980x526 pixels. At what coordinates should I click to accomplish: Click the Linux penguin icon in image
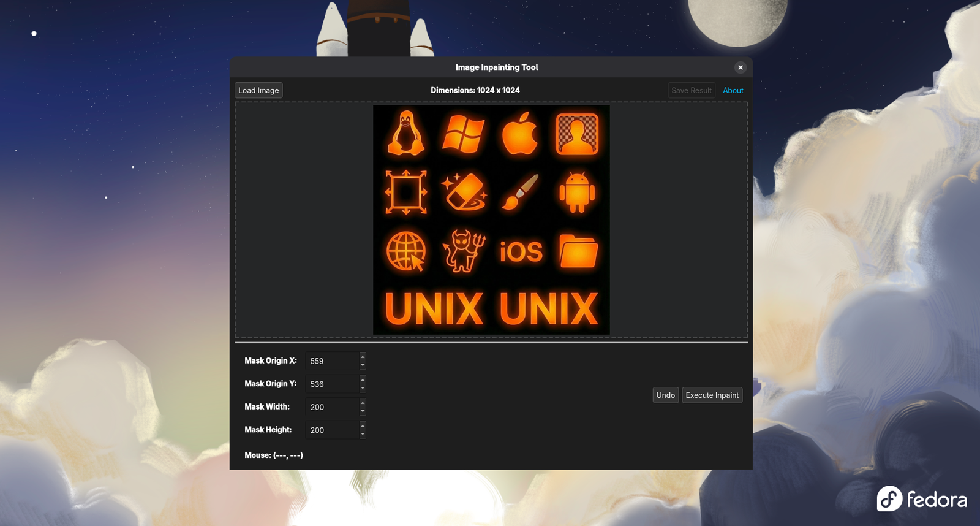tap(405, 133)
